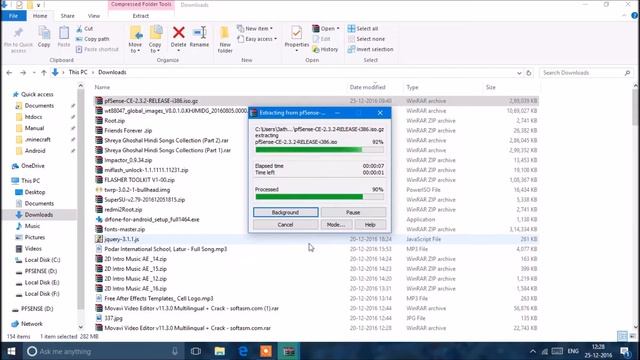
Task: Open the File menu tab
Action: pyautogui.click(x=13, y=16)
